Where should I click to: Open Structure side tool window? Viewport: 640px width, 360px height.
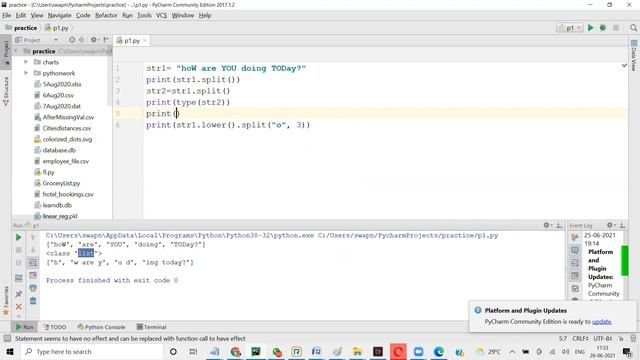pyautogui.click(x=6, y=91)
